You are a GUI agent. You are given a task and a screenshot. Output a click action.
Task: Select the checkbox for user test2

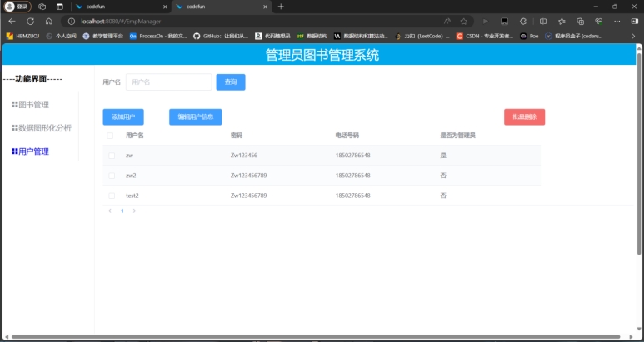[111, 196]
